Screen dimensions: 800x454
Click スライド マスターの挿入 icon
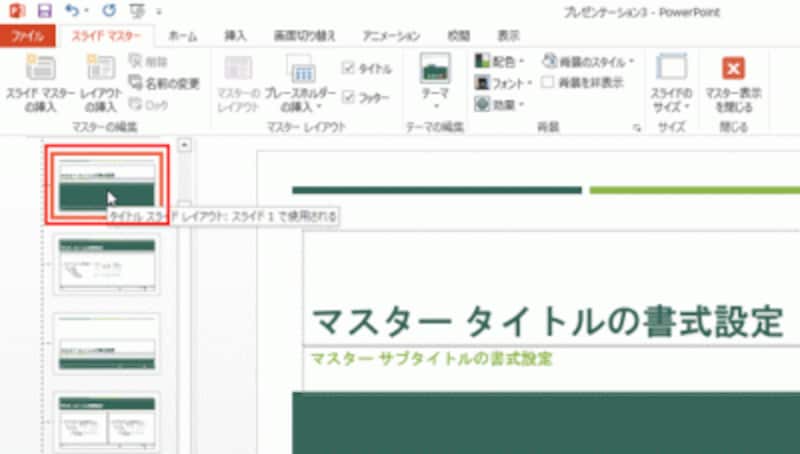[40, 83]
